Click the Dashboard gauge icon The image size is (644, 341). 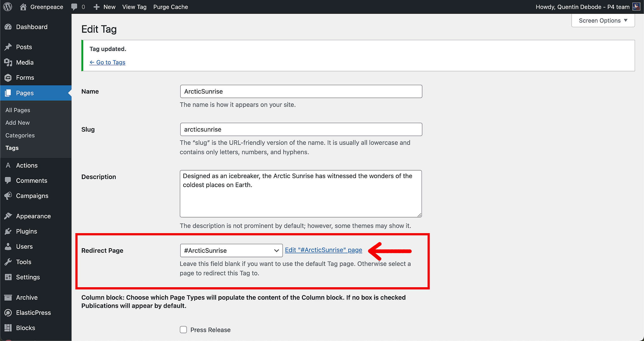click(x=8, y=27)
